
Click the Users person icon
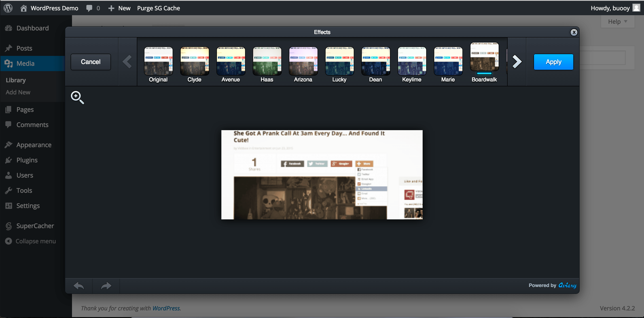coord(8,175)
